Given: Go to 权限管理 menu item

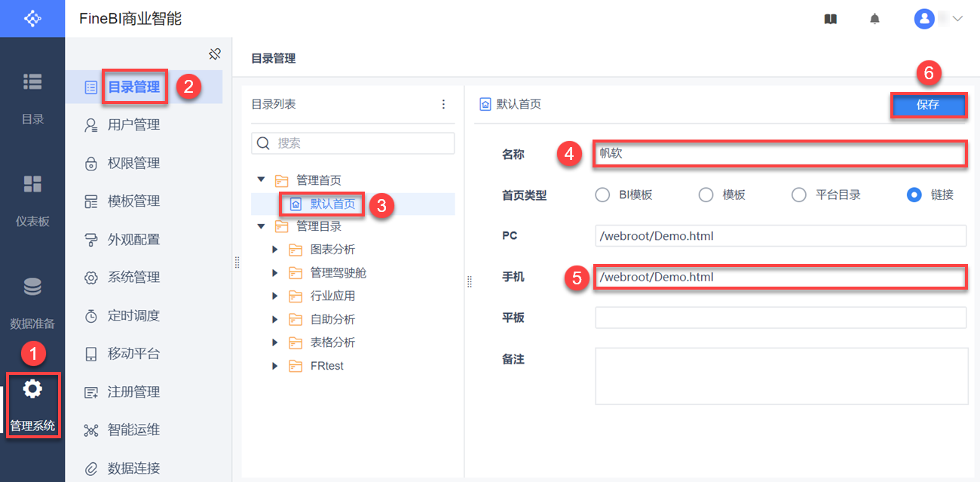Looking at the screenshot, I should tap(133, 163).
